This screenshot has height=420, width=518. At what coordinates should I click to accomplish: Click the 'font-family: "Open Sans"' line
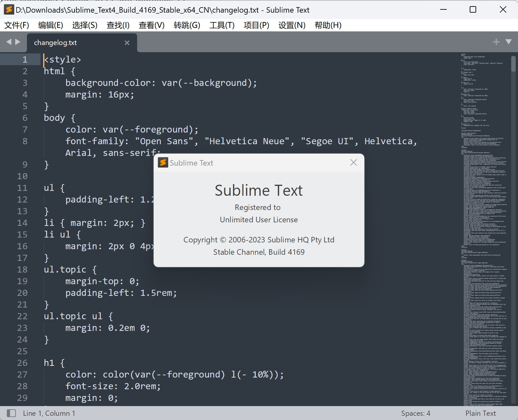[241, 141]
